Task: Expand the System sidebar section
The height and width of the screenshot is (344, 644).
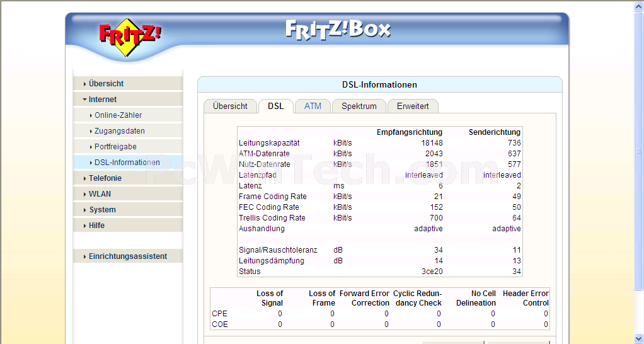Action: [128, 209]
